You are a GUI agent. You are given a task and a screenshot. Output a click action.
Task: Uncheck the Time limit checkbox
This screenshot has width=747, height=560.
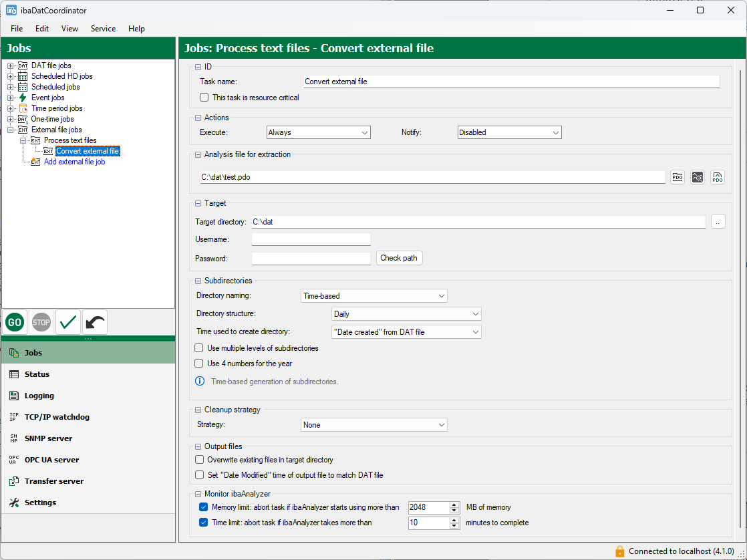coord(203,523)
